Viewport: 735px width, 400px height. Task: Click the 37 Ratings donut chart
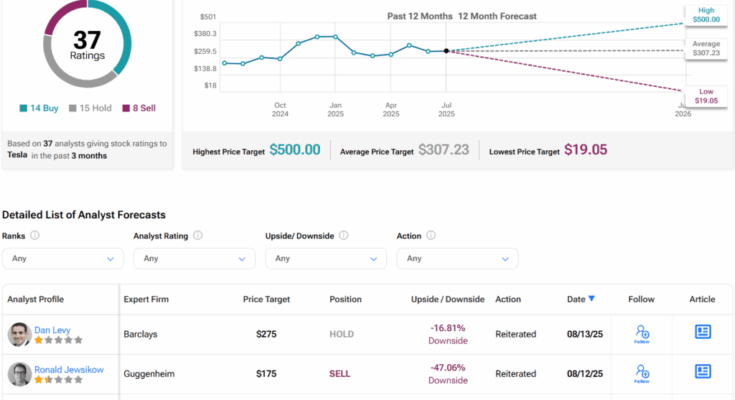pyautogui.click(x=87, y=44)
